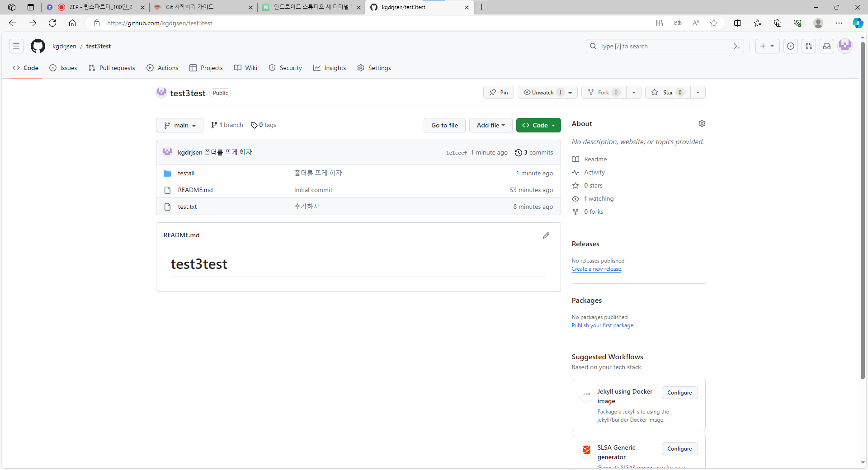Open the Actions tab
868x470 pixels.
click(x=163, y=68)
